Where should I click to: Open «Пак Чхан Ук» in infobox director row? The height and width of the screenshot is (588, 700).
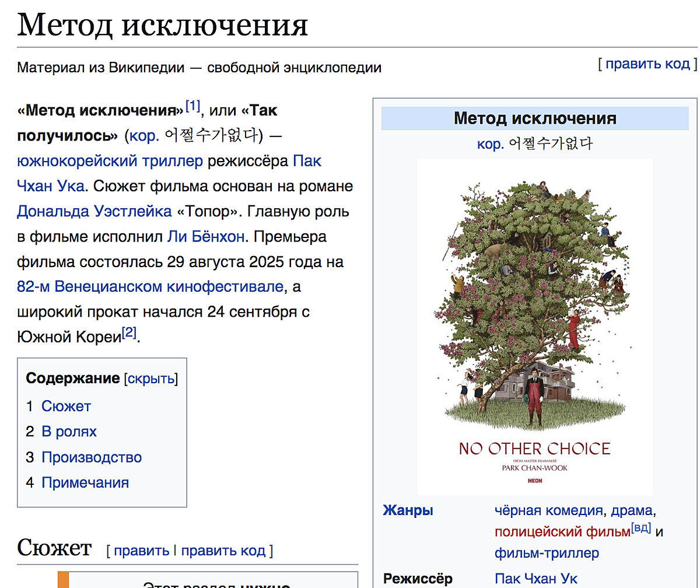pos(535,579)
